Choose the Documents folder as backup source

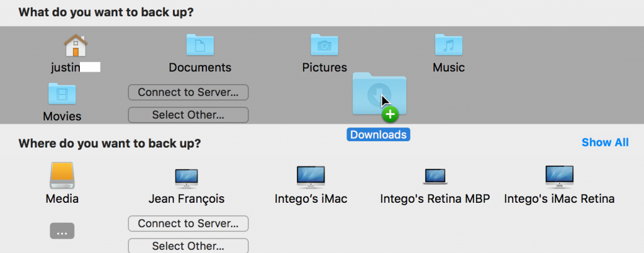200,45
